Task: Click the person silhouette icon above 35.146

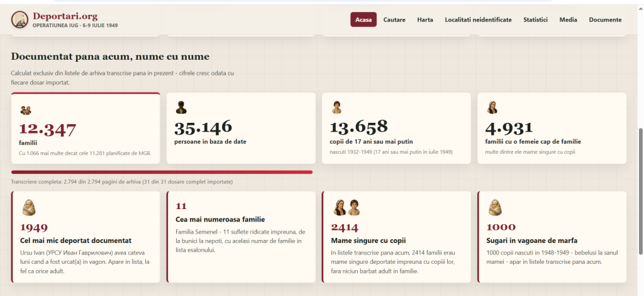Action: (x=181, y=107)
